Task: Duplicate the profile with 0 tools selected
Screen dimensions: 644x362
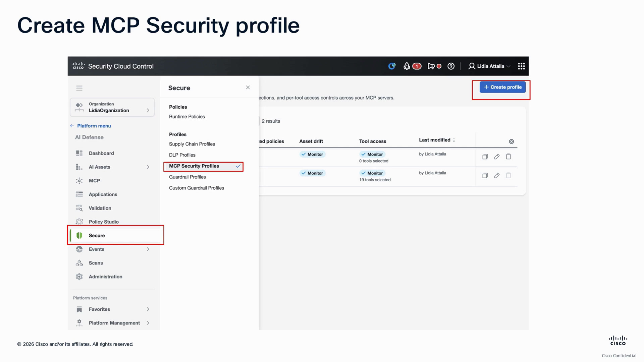Action: pyautogui.click(x=485, y=157)
